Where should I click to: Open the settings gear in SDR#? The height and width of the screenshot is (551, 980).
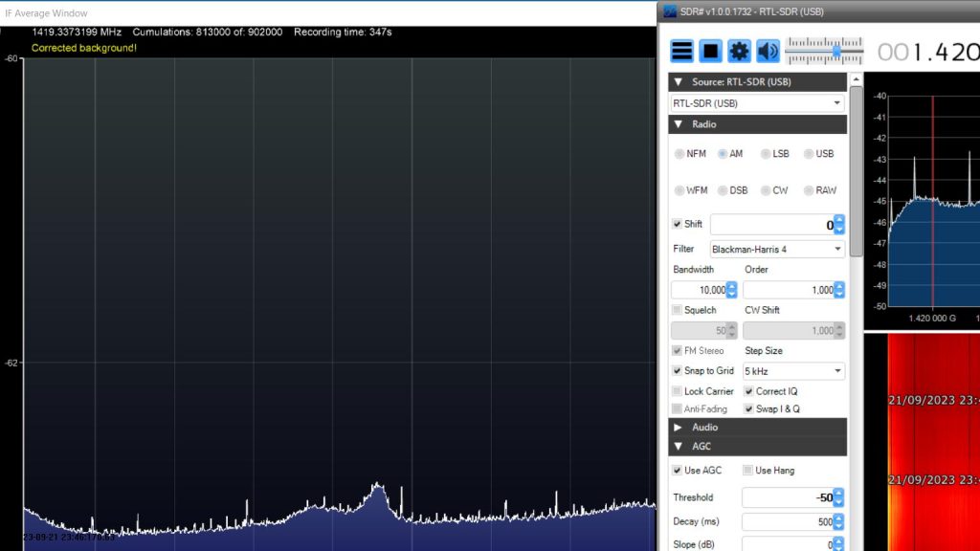[x=739, y=51]
